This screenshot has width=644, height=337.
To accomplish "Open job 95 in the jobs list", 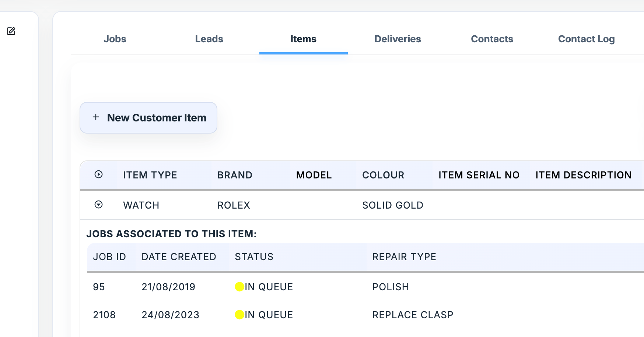I will pos(99,287).
